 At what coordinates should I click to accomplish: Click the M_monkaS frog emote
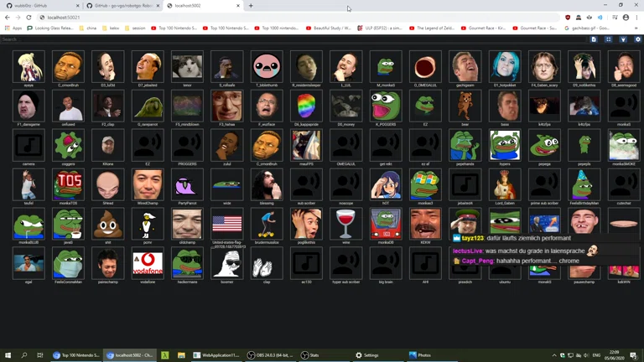point(386,66)
